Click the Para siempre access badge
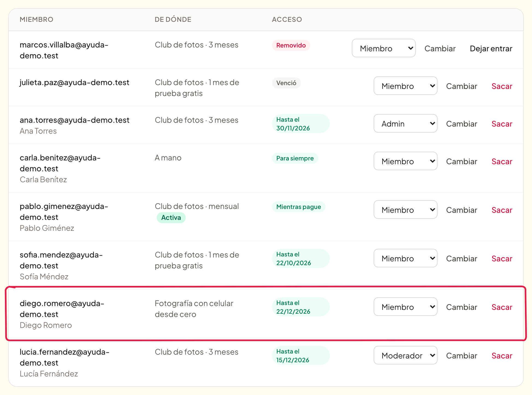The image size is (532, 395). tap(295, 158)
